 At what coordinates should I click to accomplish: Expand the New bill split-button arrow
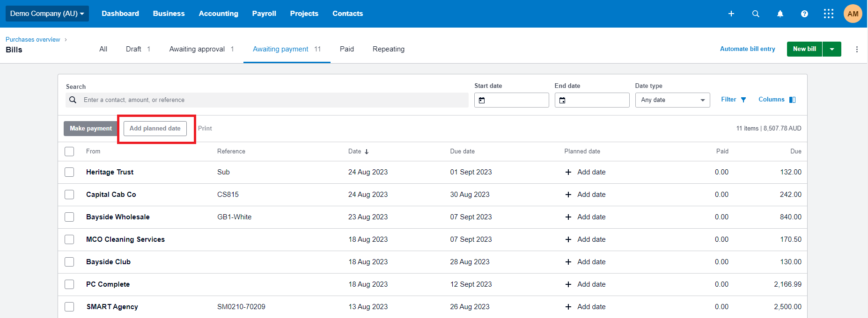click(x=832, y=49)
